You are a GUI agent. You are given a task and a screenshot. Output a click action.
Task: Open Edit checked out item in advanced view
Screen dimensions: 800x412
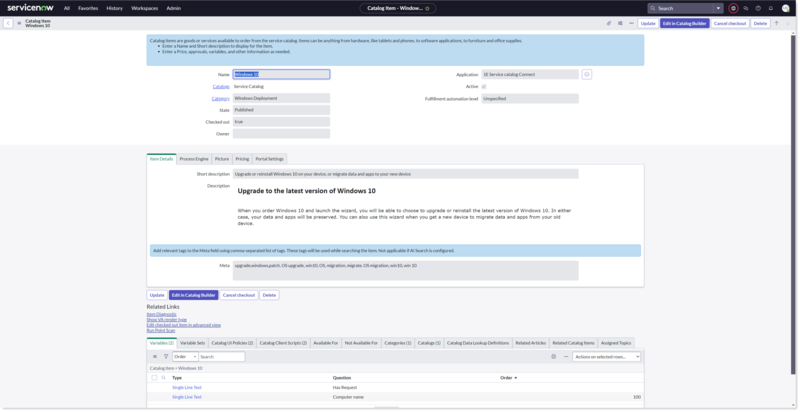pyautogui.click(x=184, y=325)
